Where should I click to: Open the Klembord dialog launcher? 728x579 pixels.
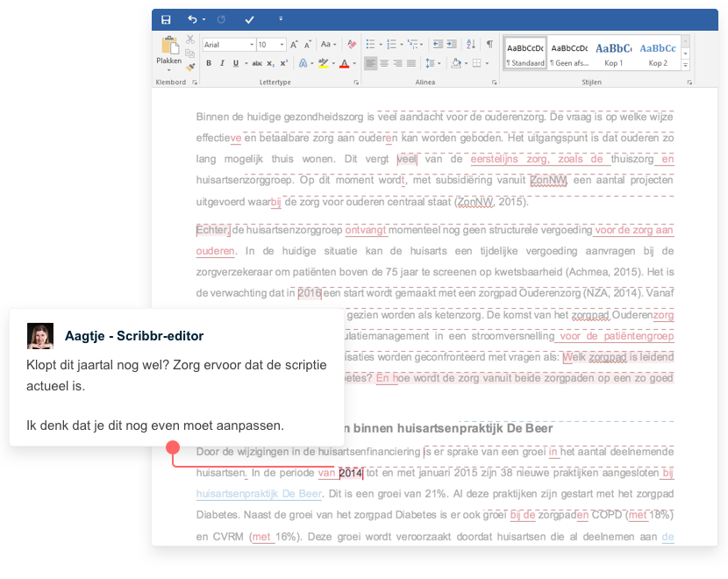(x=195, y=82)
